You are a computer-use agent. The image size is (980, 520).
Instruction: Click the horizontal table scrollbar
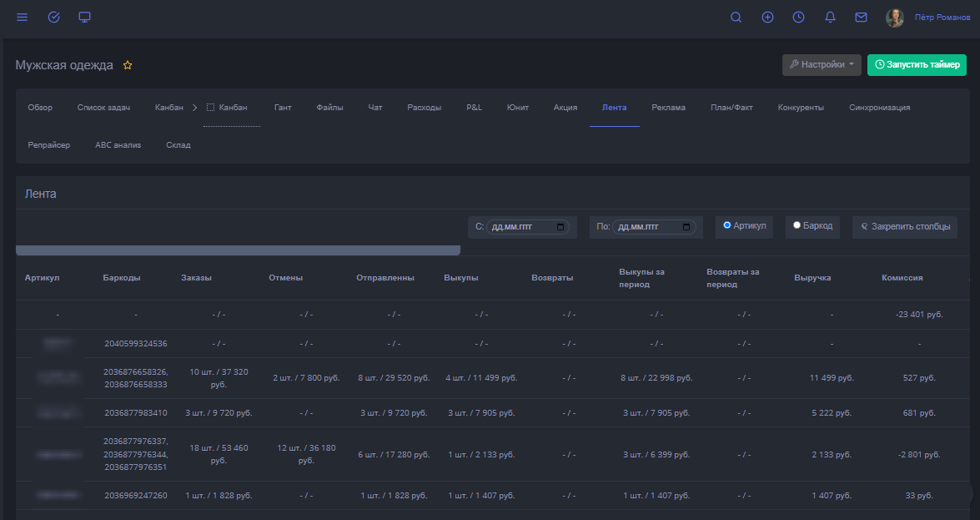(238, 250)
